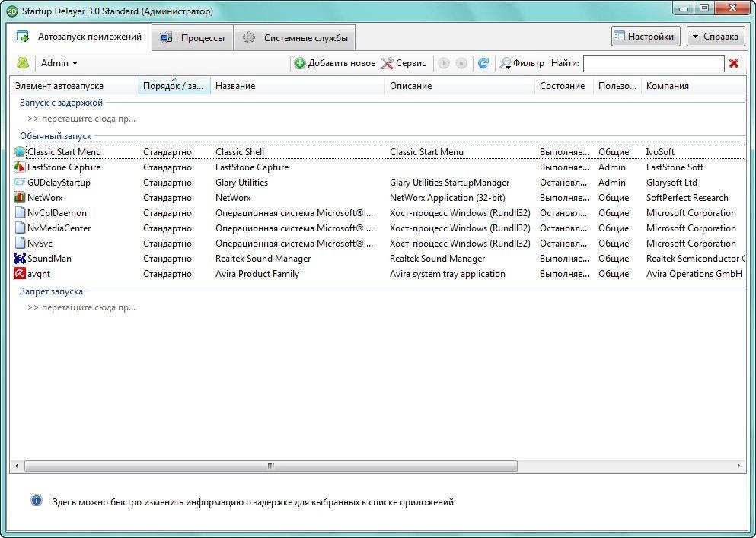756x538 pixels.
Task: Click the Обычный запуск group header
Action: pos(56,136)
